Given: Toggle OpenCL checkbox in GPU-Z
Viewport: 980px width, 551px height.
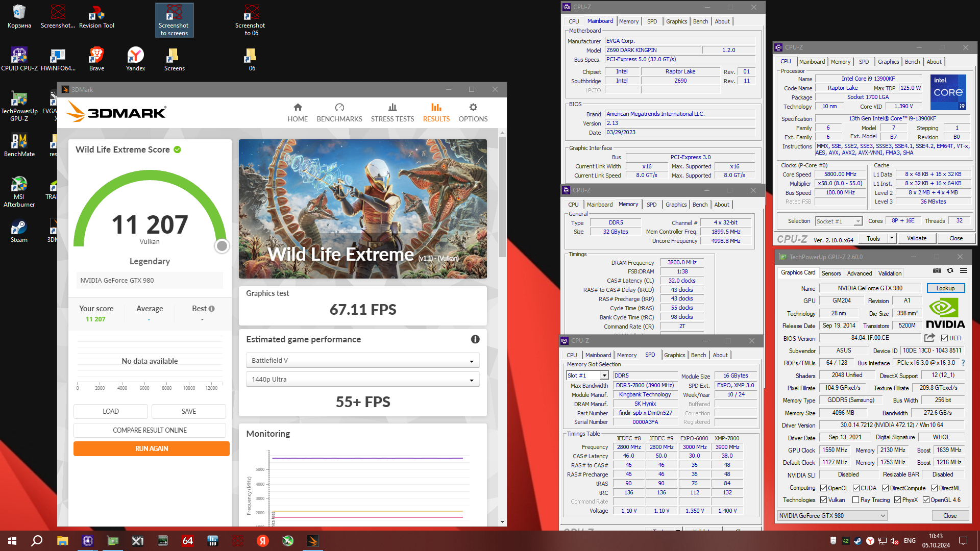Looking at the screenshot, I should [823, 488].
